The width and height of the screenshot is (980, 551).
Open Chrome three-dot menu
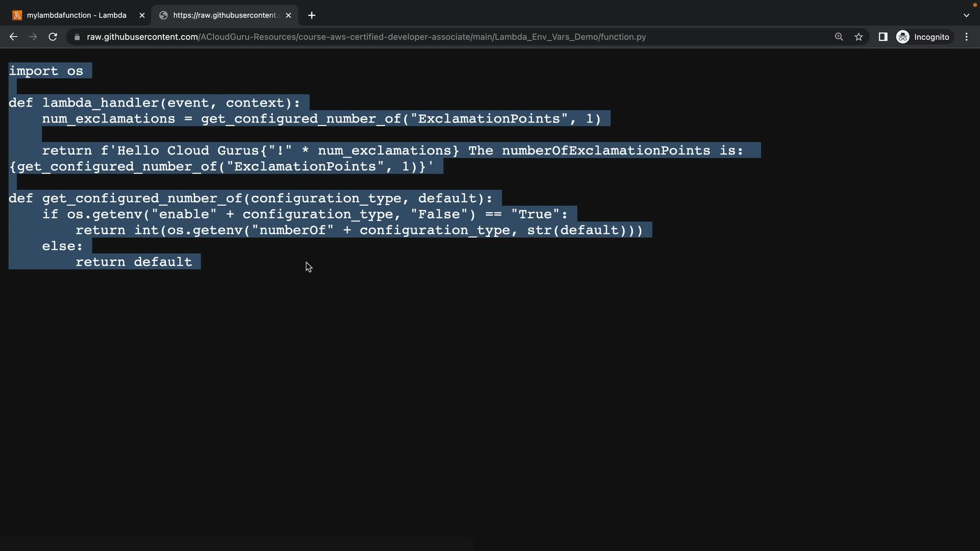point(966,37)
